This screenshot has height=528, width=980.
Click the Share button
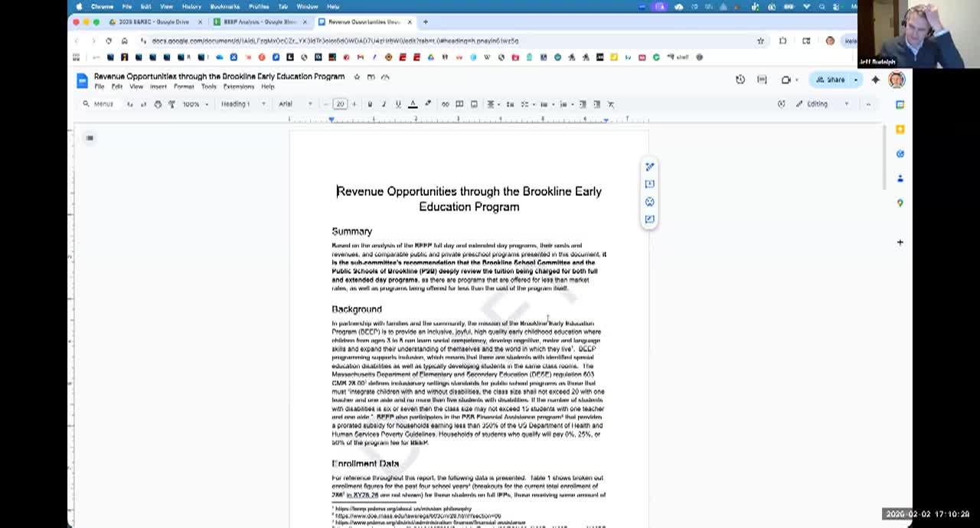tap(831, 80)
